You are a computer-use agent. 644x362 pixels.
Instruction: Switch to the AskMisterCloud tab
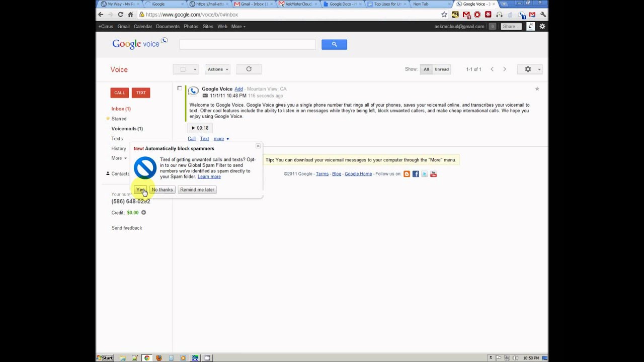pyautogui.click(x=298, y=4)
